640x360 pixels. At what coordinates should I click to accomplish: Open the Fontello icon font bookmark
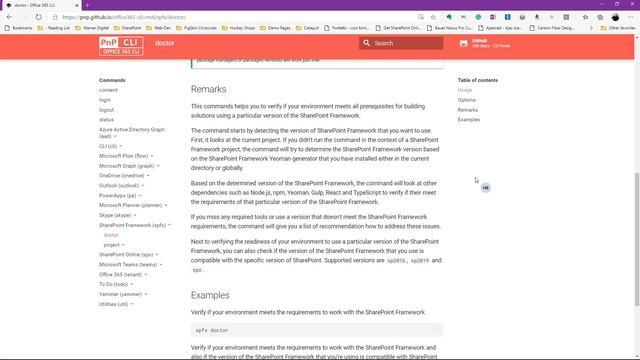(347, 28)
